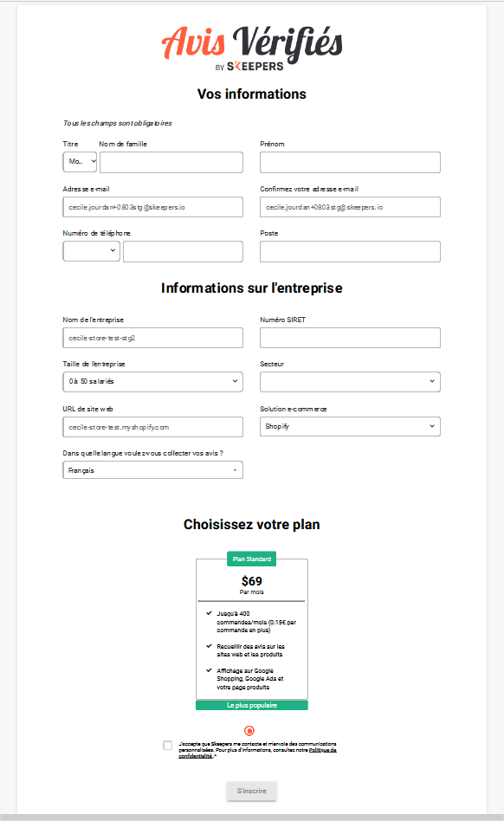
Task: Open the Secteur dropdown
Action: (350, 381)
